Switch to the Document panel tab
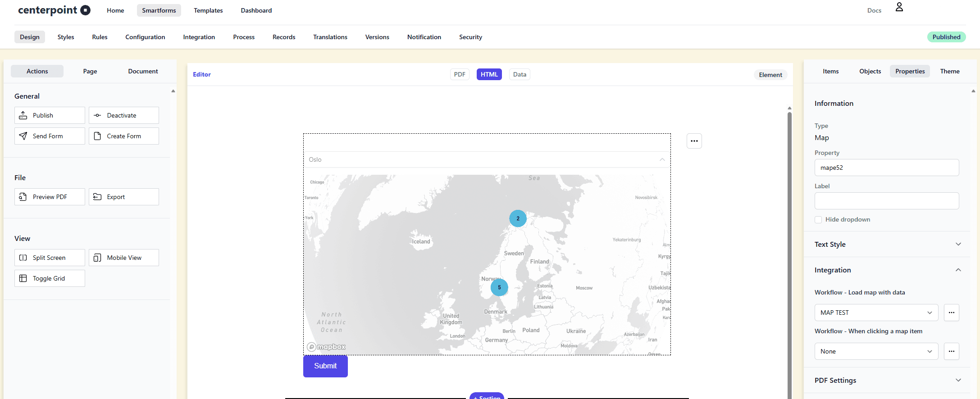980x399 pixels. (x=143, y=71)
